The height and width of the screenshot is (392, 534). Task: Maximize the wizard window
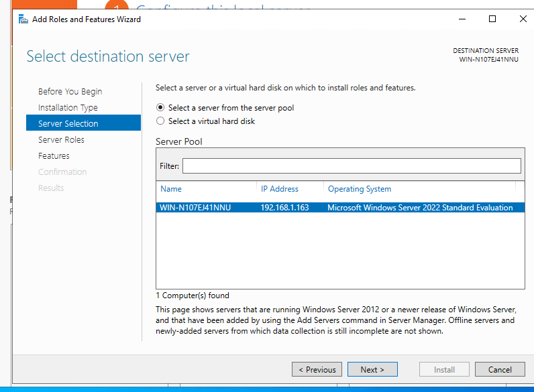[x=492, y=19]
